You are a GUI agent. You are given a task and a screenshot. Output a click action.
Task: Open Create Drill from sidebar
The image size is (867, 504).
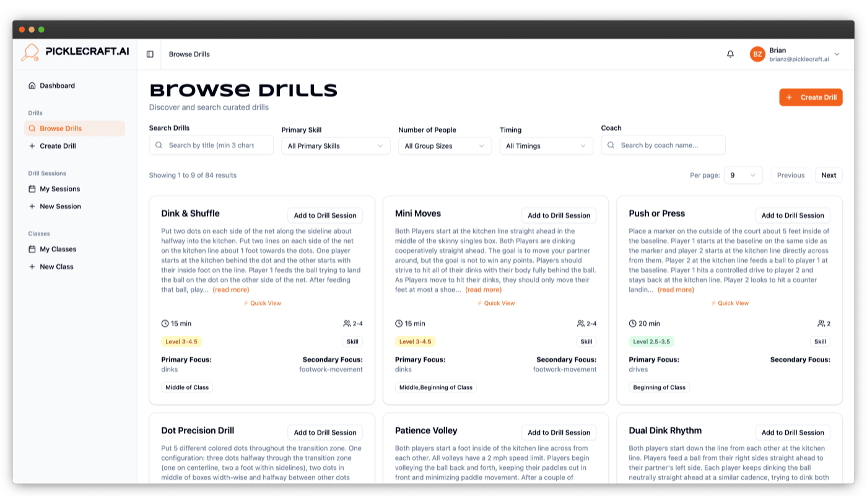click(x=75, y=146)
